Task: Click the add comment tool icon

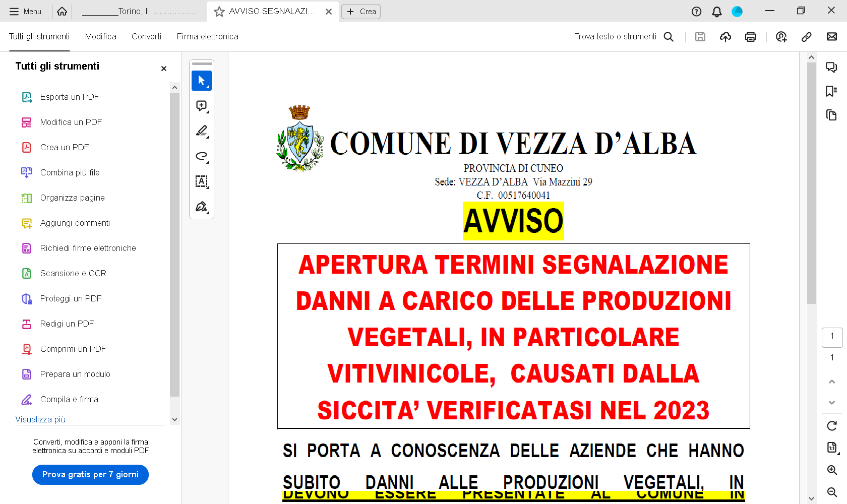Action: tap(202, 106)
